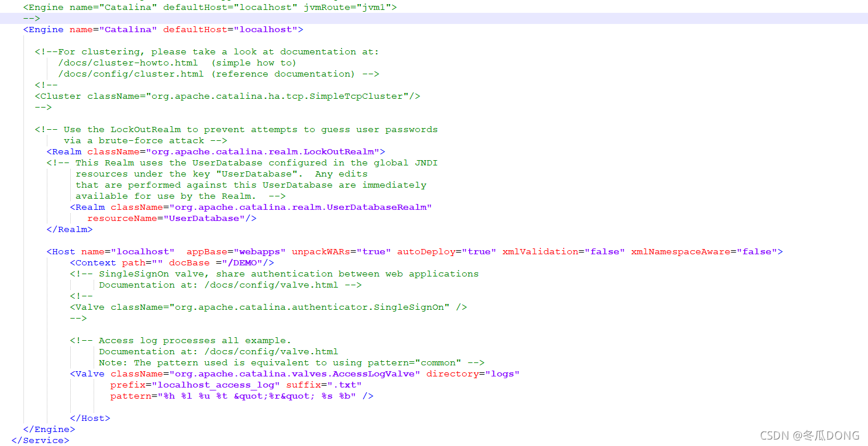This screenshot has width=868, height=446.
Task: Click the /docs/config/cluster.html reference documentation line
Action: [218, 74]
